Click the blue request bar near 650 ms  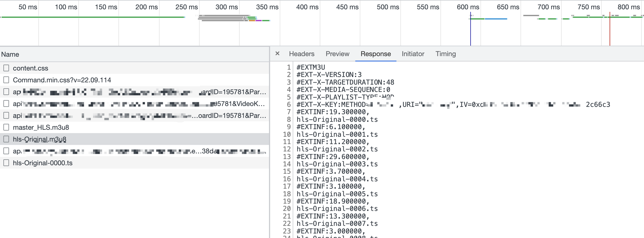click(496, 19)
